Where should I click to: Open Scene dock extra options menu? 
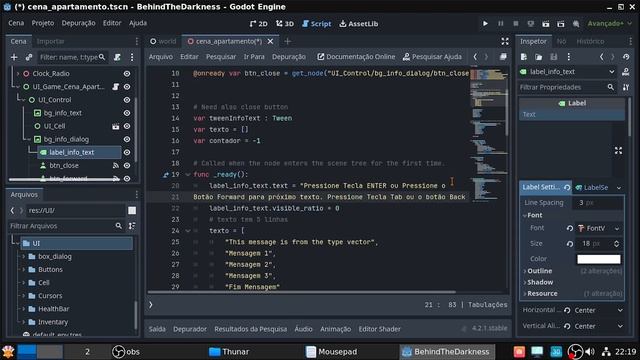132,57
